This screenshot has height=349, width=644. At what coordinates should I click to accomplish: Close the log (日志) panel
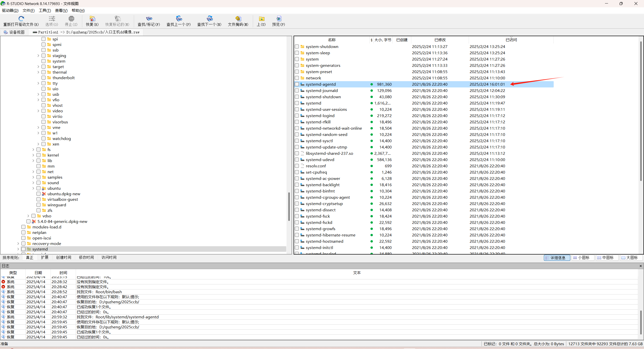tap(640, 266)
